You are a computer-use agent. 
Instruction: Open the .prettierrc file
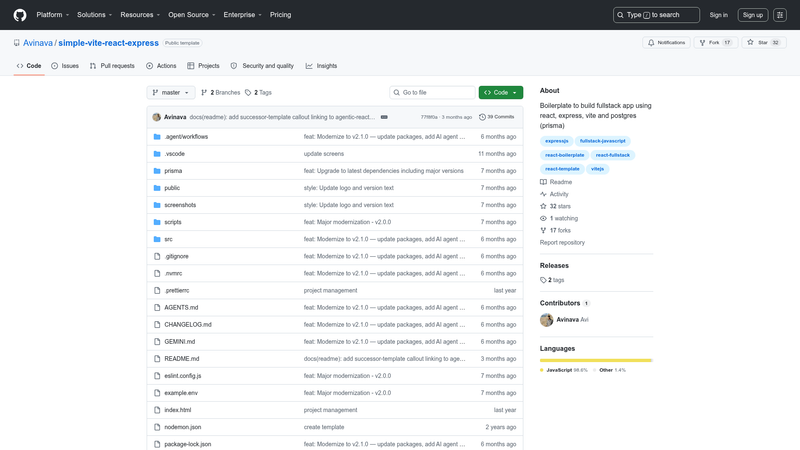(x=177, y=290)
